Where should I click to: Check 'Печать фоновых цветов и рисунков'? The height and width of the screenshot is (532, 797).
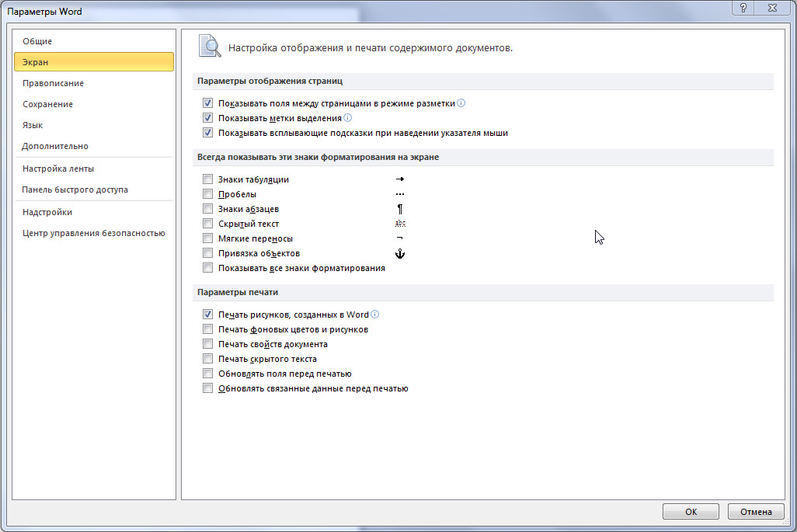coord(207,329)
